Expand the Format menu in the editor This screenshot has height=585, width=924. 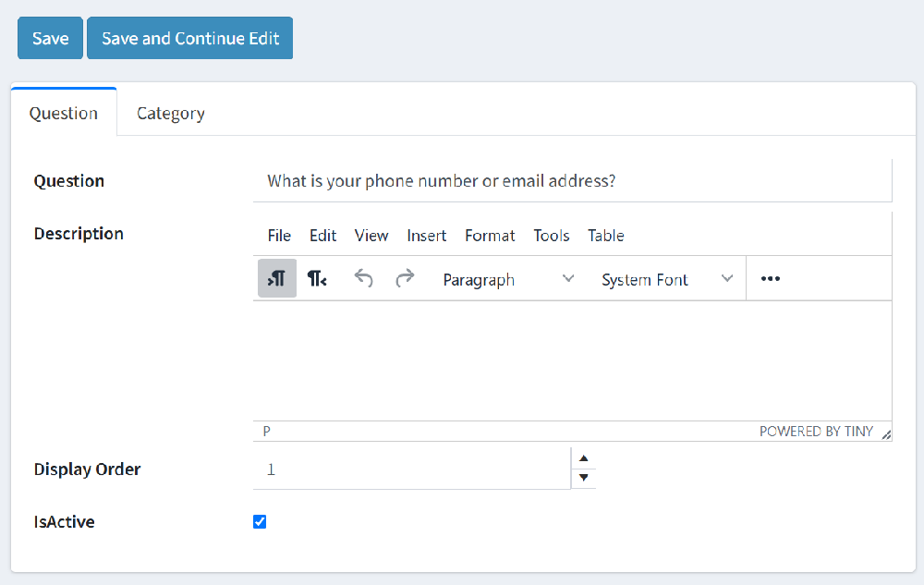pos(490,236)
